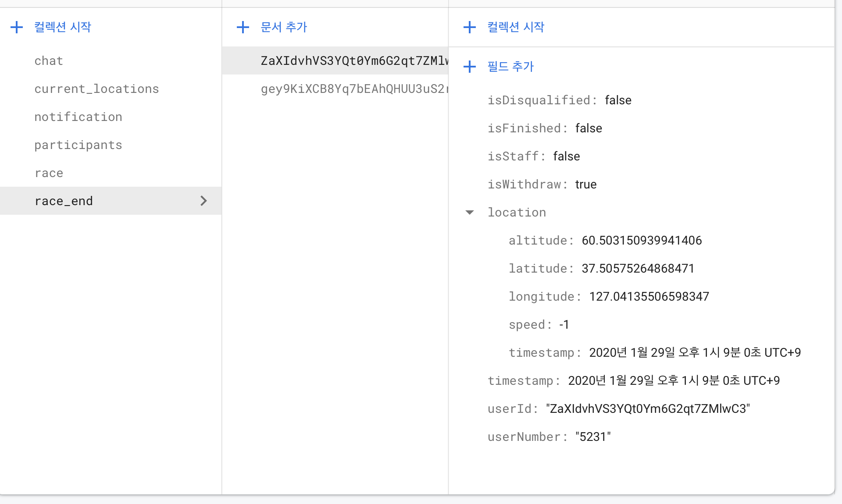Click chevron arrow on race_end row

tap(203, 201)
